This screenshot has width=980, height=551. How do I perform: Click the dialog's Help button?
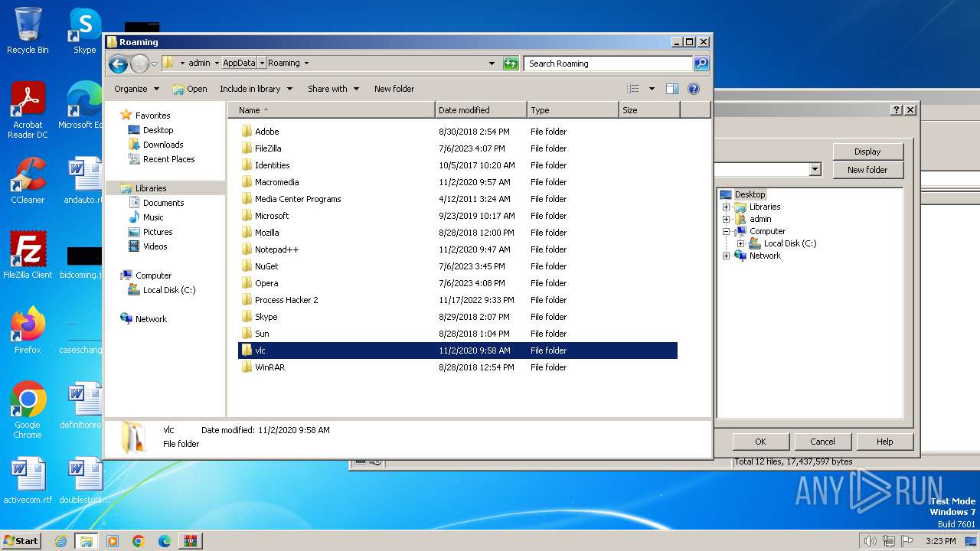[x=884, y=442]
